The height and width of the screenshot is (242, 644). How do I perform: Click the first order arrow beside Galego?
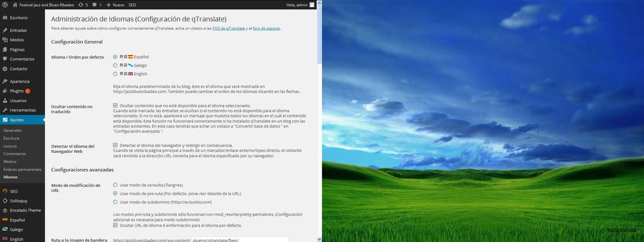[x=121, y=65]
